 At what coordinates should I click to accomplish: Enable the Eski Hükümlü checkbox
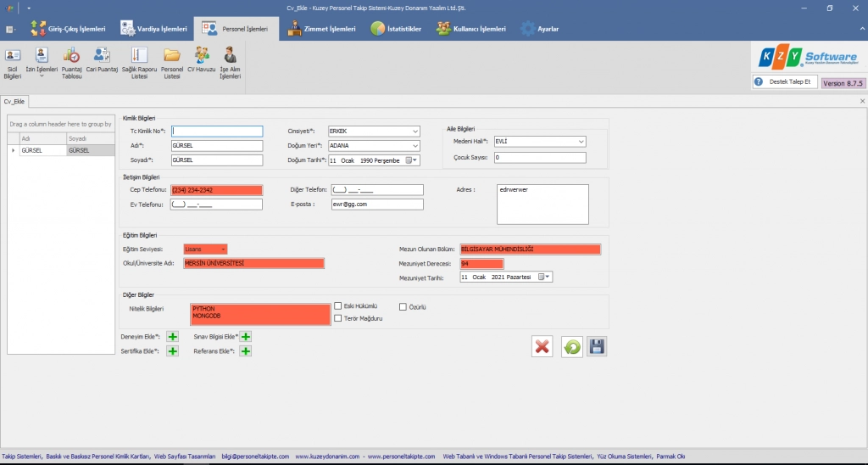(x=338, y=306)
